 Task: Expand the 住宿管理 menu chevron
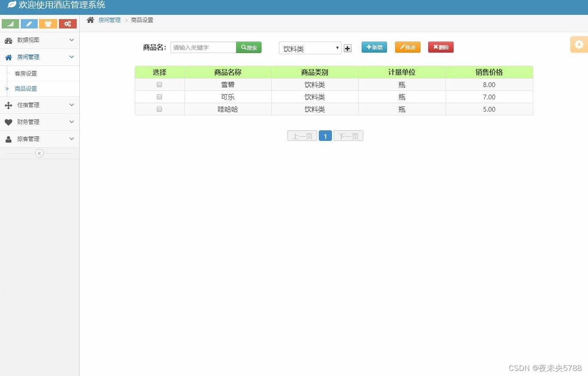point(72,105)
